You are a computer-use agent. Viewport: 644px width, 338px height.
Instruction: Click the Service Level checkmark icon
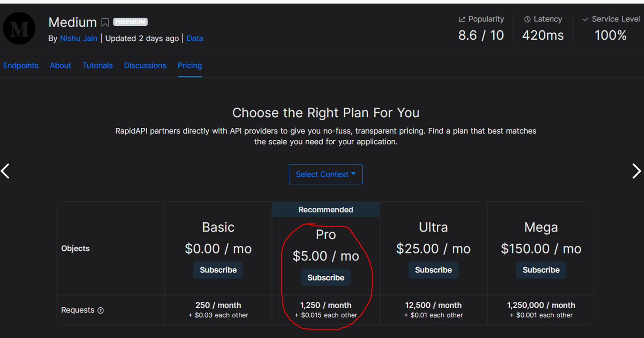click(x=585, y=20)
